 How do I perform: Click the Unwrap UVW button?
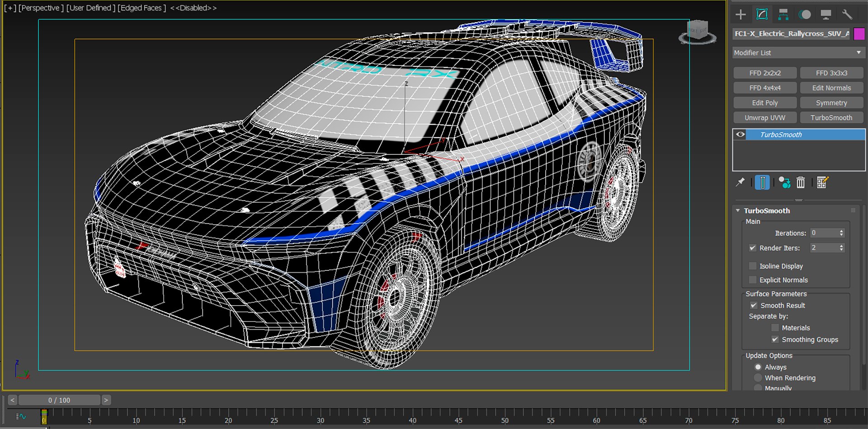tap(765, 117)
